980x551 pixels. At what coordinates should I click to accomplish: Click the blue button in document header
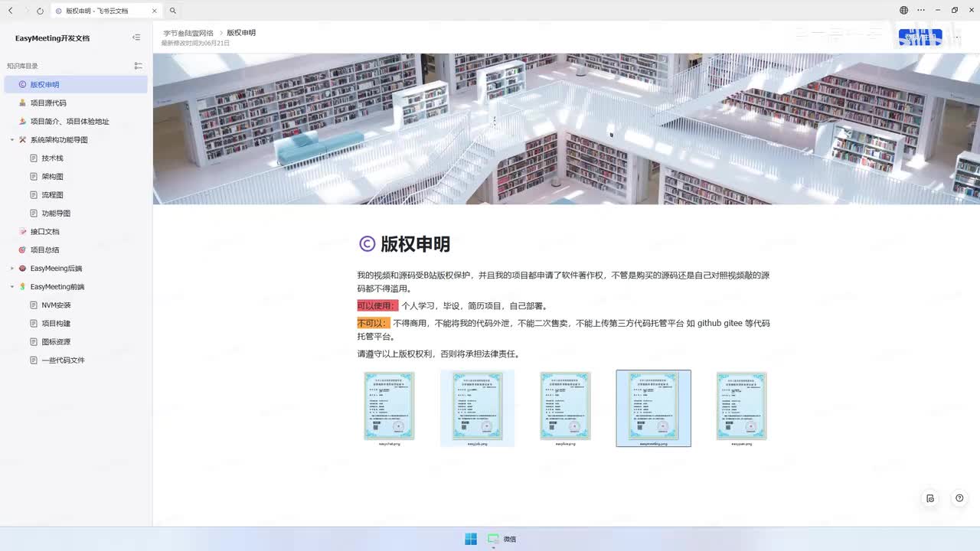tap(920, 37)
